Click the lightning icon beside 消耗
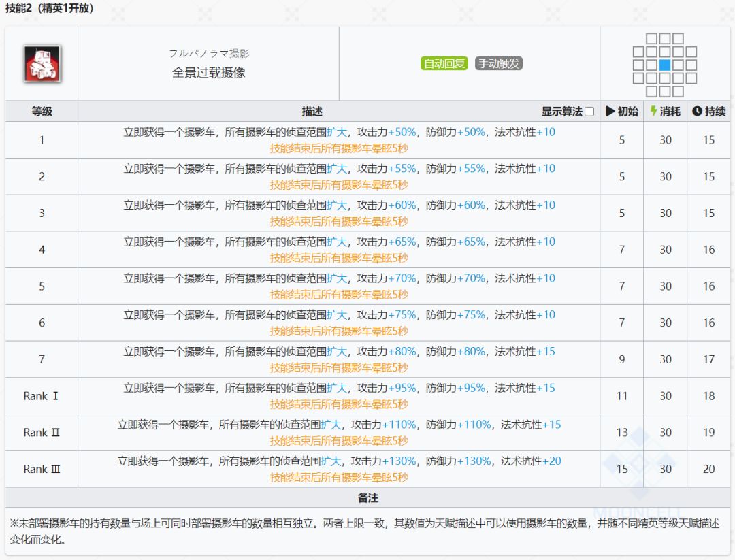Screen dimensions: 735x560 653,111
